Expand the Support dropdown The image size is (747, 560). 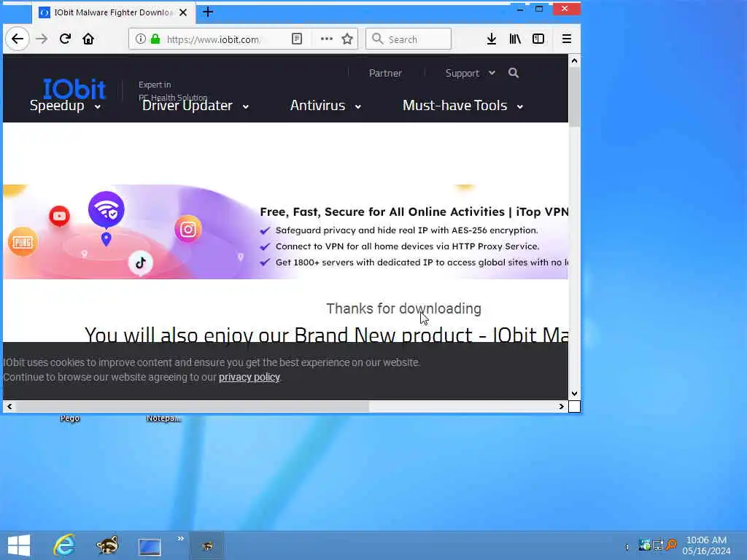point(471,74)
